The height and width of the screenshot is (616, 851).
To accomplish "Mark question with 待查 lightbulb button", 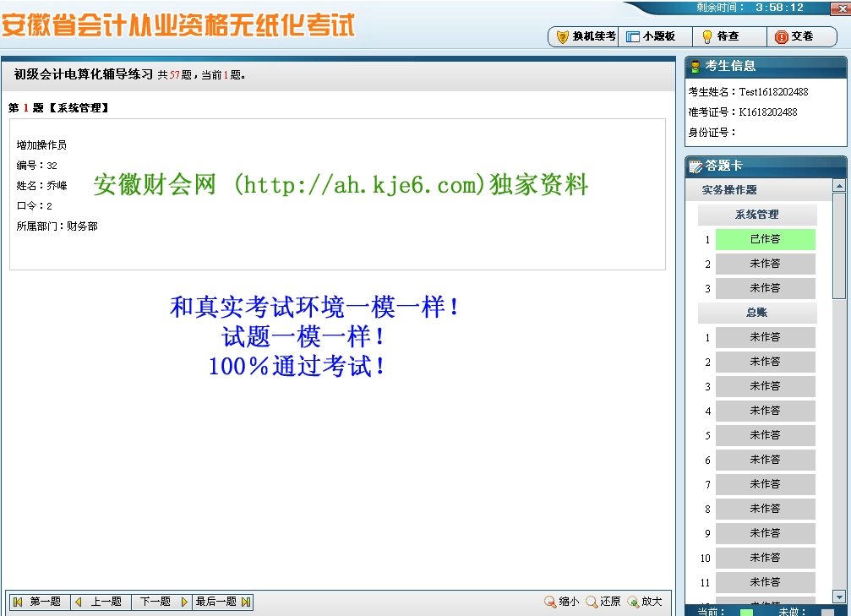I will 719,36.
